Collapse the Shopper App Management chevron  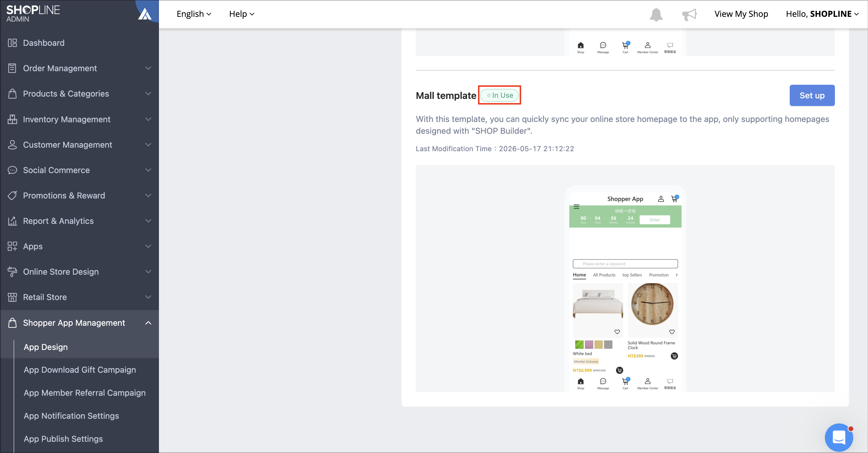click(x=148, y=323)
